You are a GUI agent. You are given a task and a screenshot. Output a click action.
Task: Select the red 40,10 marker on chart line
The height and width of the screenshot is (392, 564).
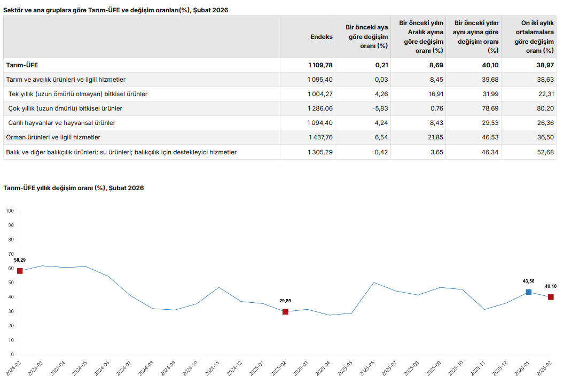click(551, 297)
